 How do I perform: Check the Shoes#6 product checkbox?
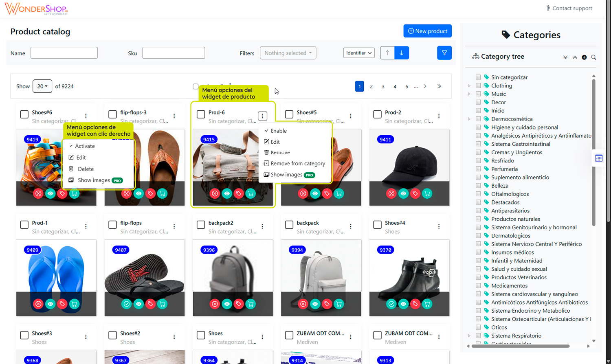click(24, 114)
